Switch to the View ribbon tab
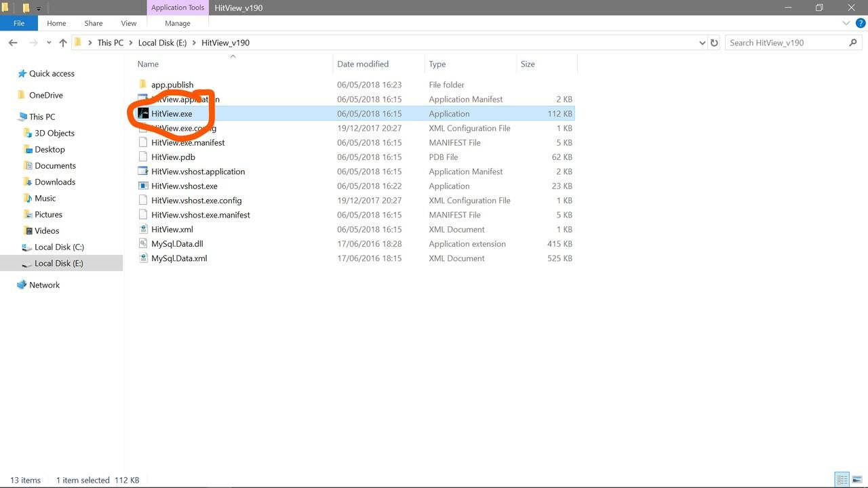Viewport: 868px width, 488px height. 129,23
